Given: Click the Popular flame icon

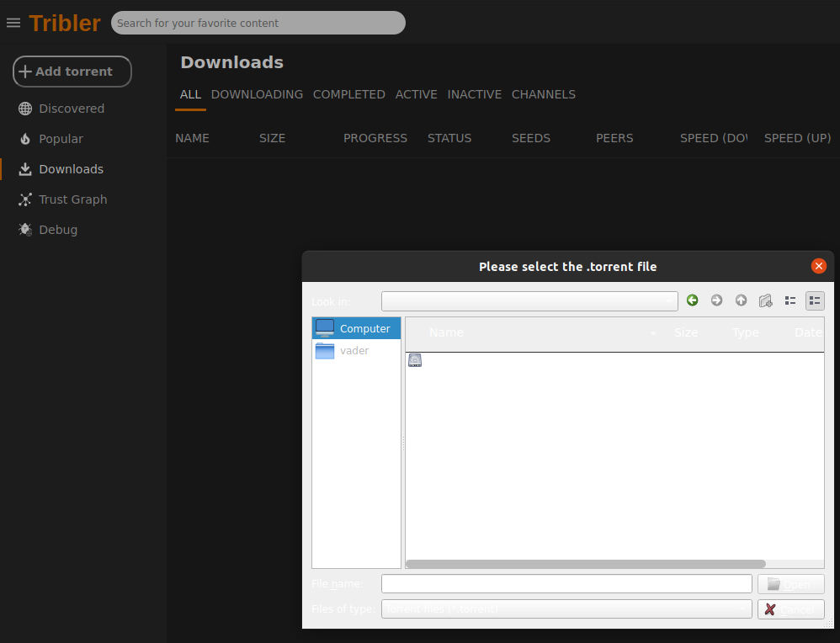Looking at the screenshot, I should pyautogui.click(x=25, y=138).
